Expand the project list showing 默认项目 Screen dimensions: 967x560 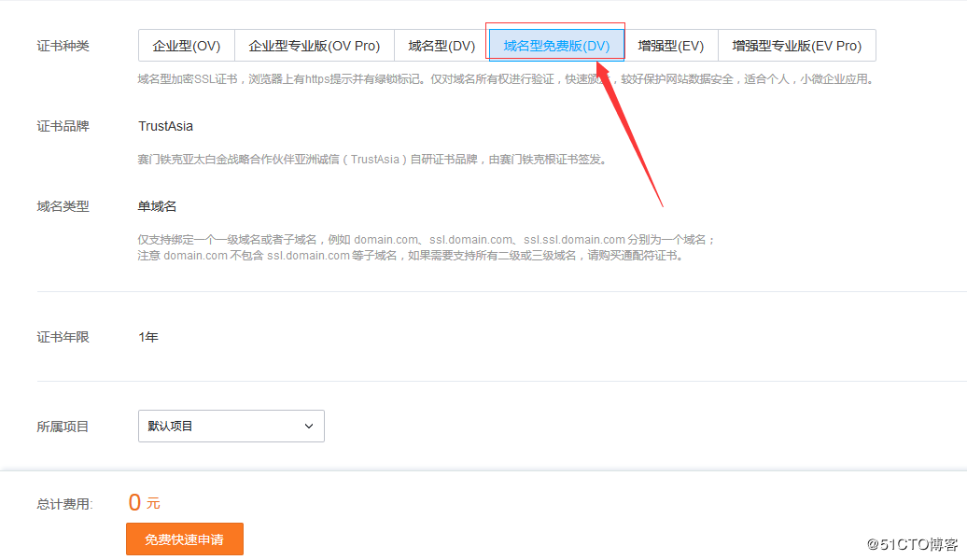point(231,426)
